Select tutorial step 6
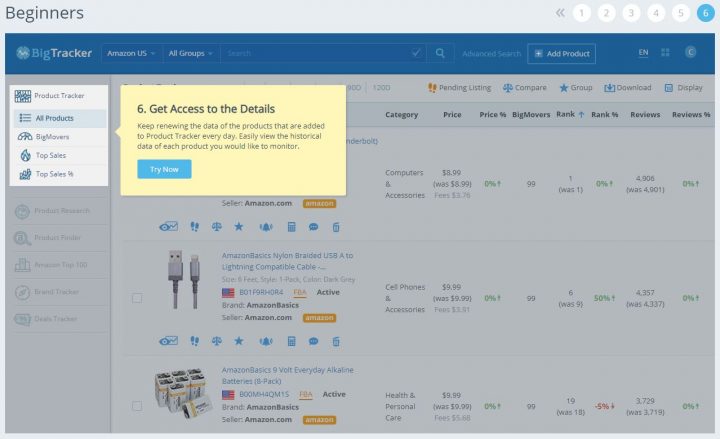This screenshot has height=439, width=720. [x=706, y=13]
